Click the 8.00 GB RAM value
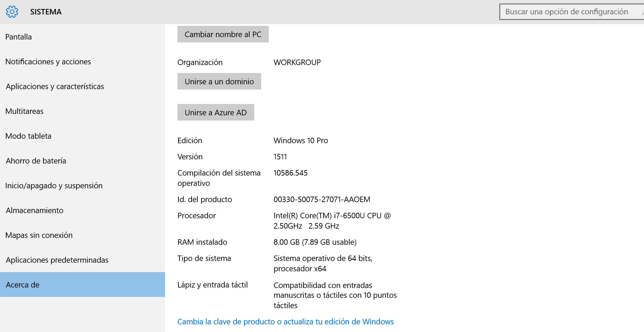The width and height of the screenshot is (644, 332). [x=315, y=242]
